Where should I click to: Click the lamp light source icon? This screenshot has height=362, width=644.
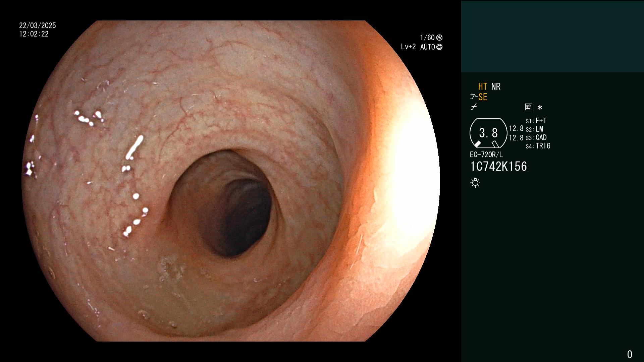point(475,183)
